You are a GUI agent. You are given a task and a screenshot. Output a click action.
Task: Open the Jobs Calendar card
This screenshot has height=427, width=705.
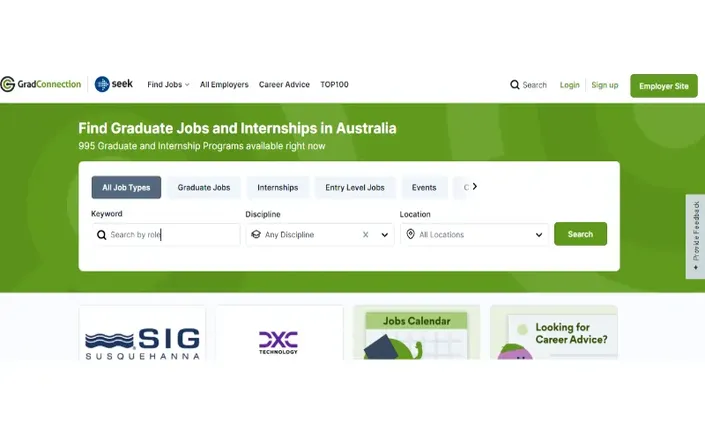pos(416,333)
